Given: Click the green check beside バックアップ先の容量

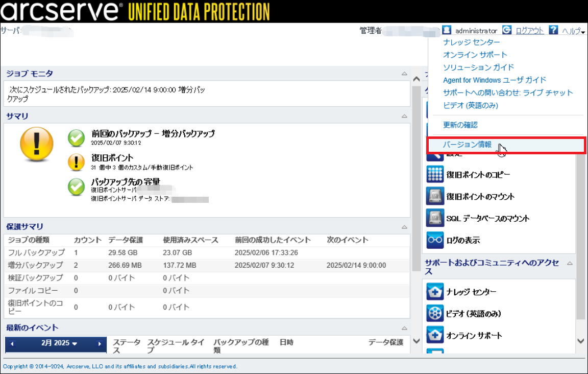Looking at the screenshot, I should [x=76, y=186].
